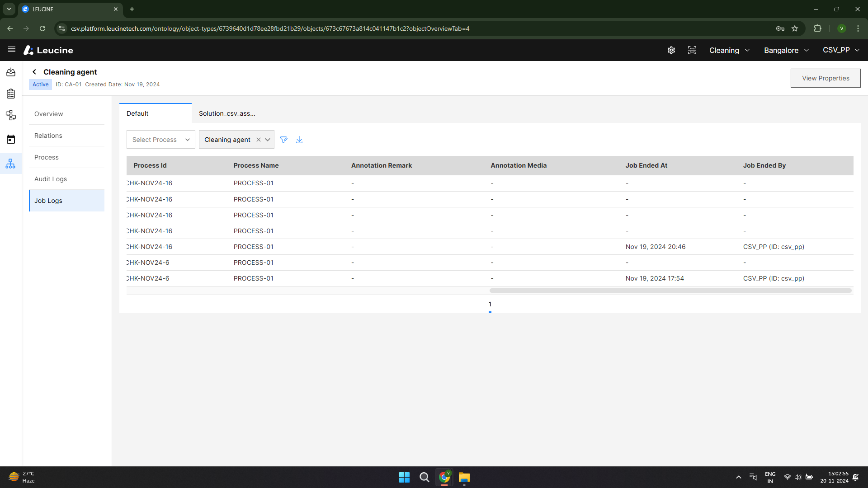Open the settings gear icon
The width and height of the screenshot is (868, 488).
click(x=671, y=50)
